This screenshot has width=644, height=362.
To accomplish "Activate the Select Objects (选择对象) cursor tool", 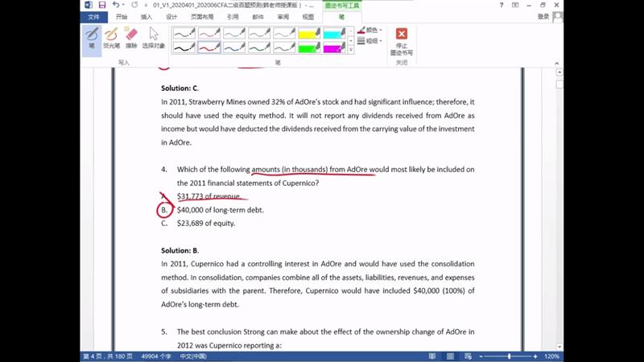I will point(153,38).
